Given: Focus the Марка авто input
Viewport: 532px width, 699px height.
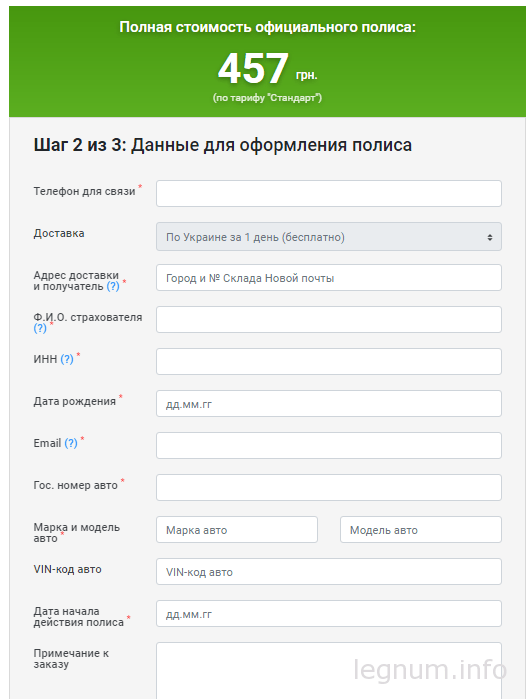Looking at the screenshot, I should coord(237,530).
